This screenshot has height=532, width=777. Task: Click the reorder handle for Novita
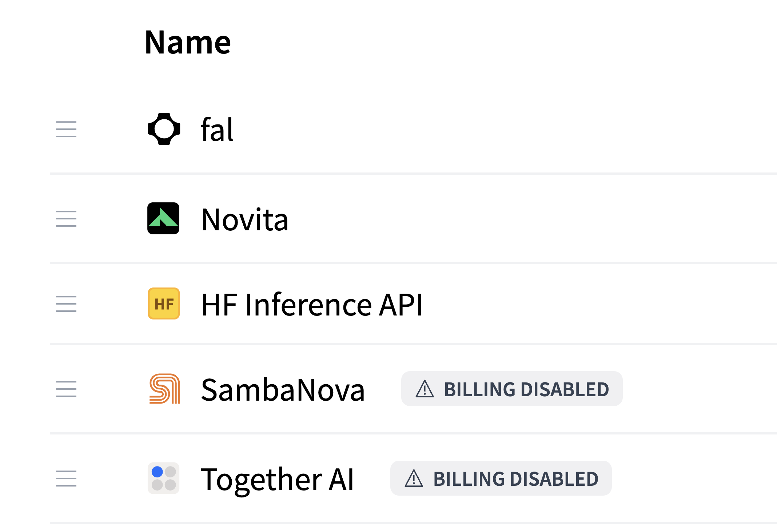66,219
